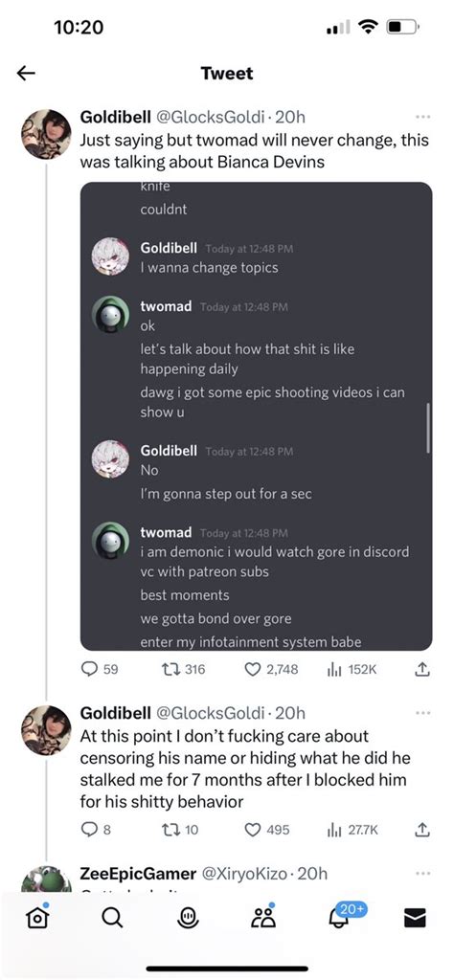Tap Goldibell's avatar on the second tweet
Image resolution: width=454 pixels, height=980 pixels.
46,730
